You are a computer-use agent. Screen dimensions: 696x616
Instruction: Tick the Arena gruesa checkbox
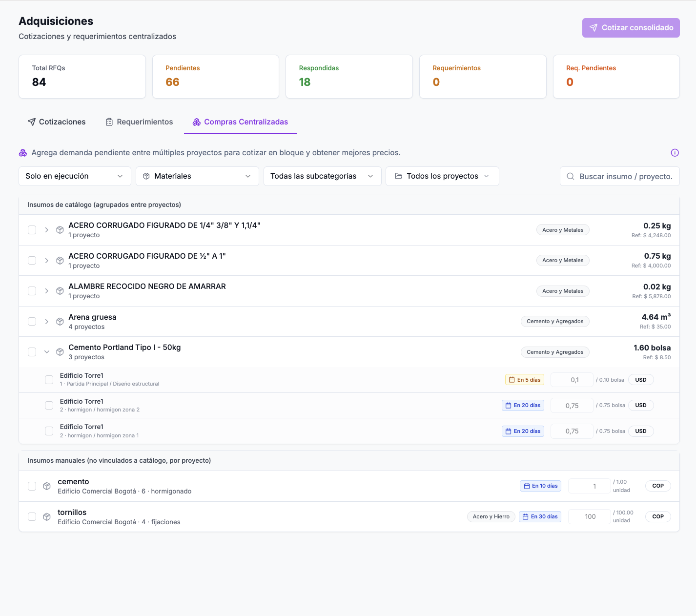coord(32,322)
